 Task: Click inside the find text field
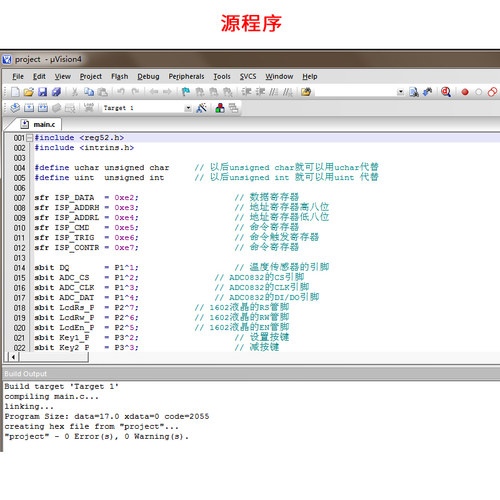coord(356,92)
